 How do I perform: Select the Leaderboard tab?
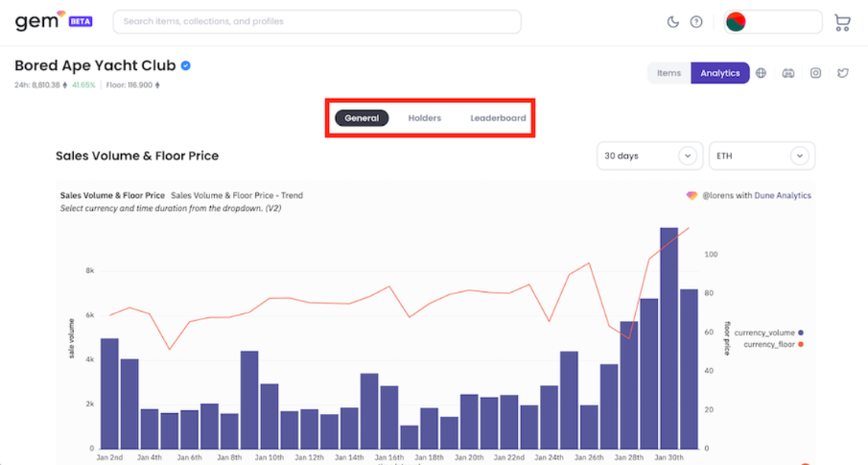click(x=498, y=118)
